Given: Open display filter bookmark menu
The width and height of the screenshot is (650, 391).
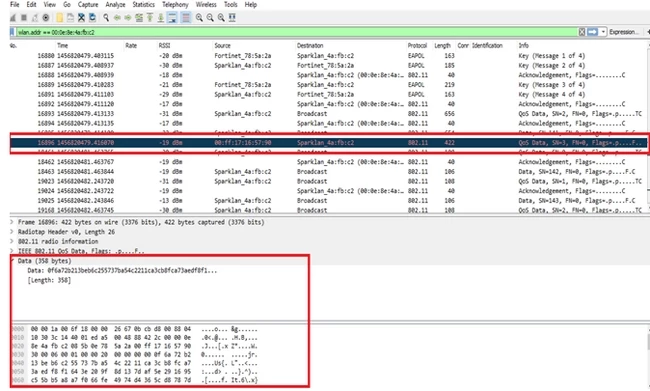Looking at the screenshot, I should pos(12,32).
